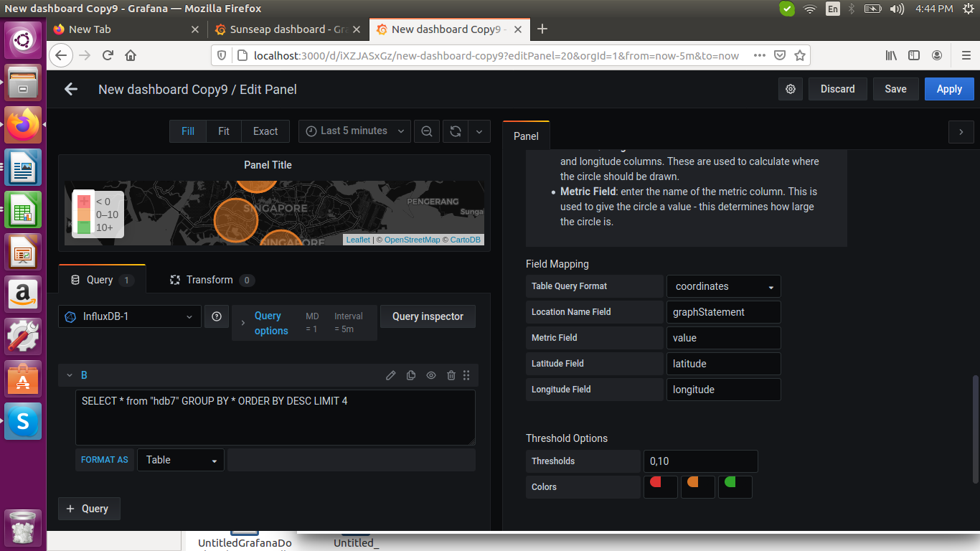Refresh the dashboard panel data
This screenshot has width=980, height=551.
point(455,131)
